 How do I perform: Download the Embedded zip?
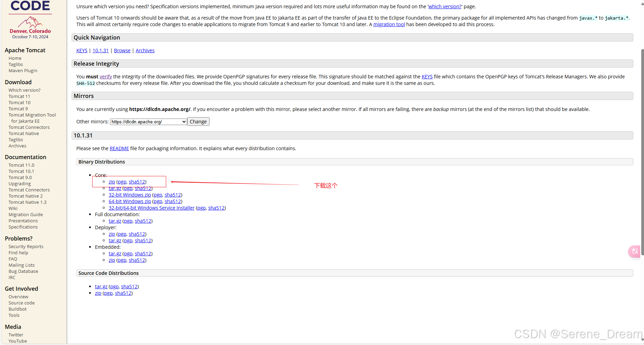tap(112, 260)
